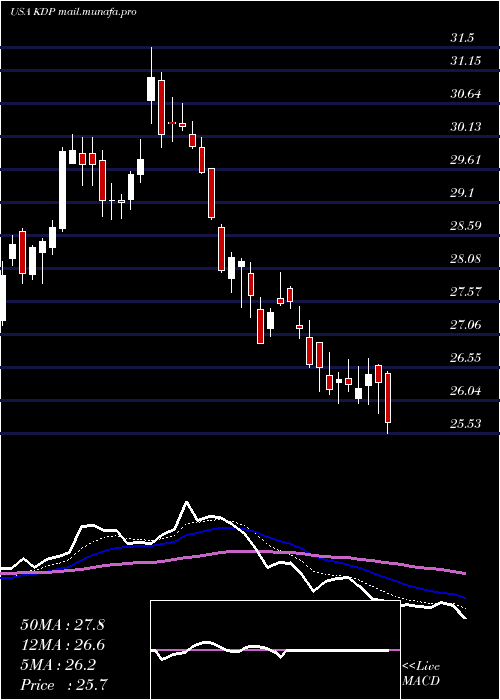Click the 27.57 price axis label
The height and width of the screenshot is (700, 500).
pyautogui.click(x=466, y=292)
